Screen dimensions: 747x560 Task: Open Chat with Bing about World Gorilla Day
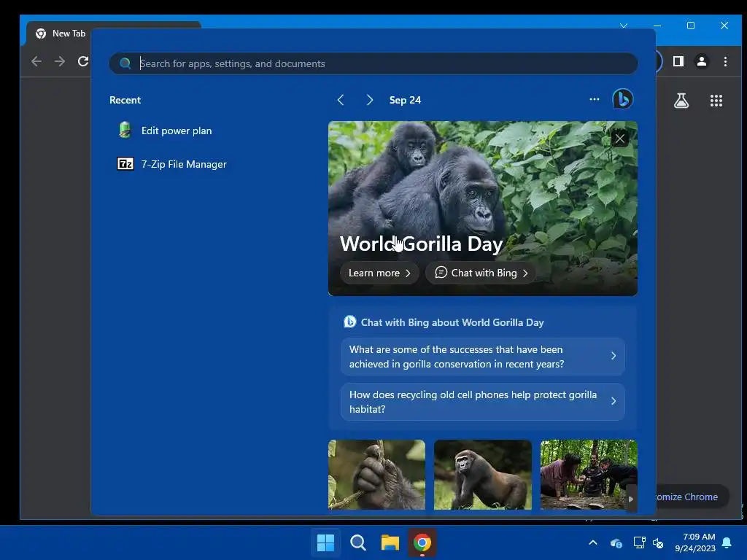pyautogui.click(x=444, y=322)
